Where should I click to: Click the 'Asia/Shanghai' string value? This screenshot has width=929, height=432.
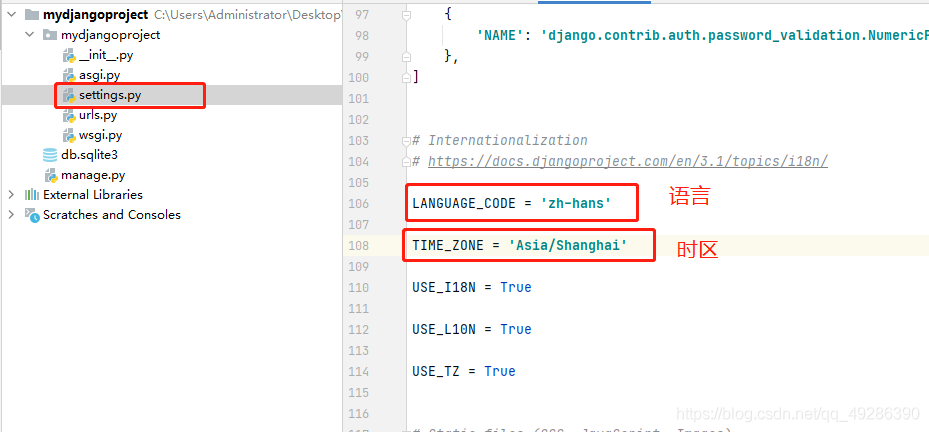(568, 245)
